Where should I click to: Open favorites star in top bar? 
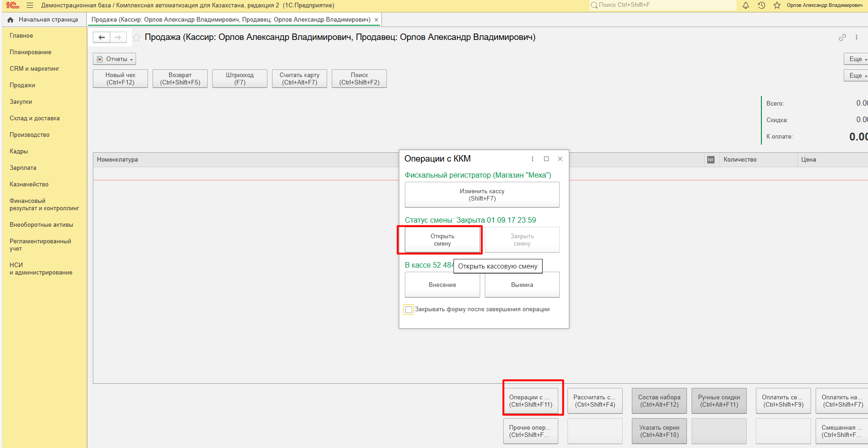(x=777, y=6)
